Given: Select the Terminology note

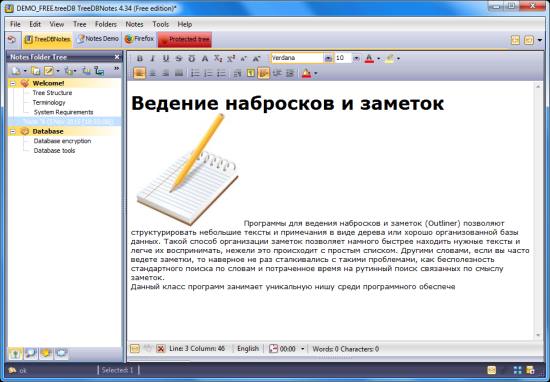Looking at the screenshot, I should click(x=49, y=102).
